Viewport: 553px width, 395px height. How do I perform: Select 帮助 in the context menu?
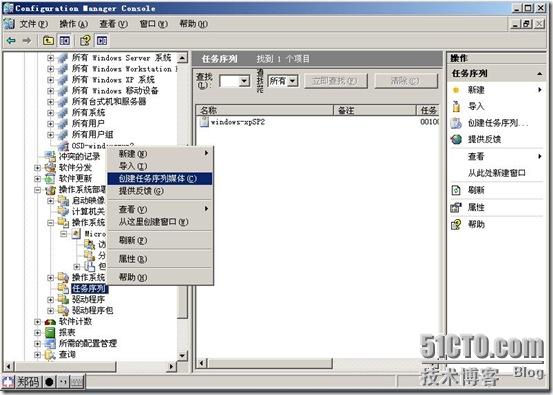pos(160,277)
